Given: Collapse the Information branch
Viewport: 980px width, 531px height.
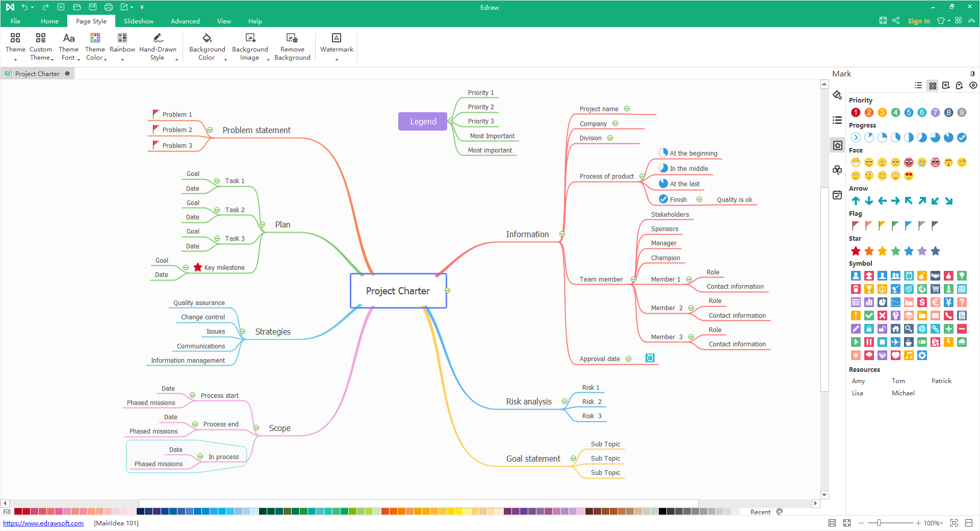Looking at the screenshot, I should click(562, 234).
